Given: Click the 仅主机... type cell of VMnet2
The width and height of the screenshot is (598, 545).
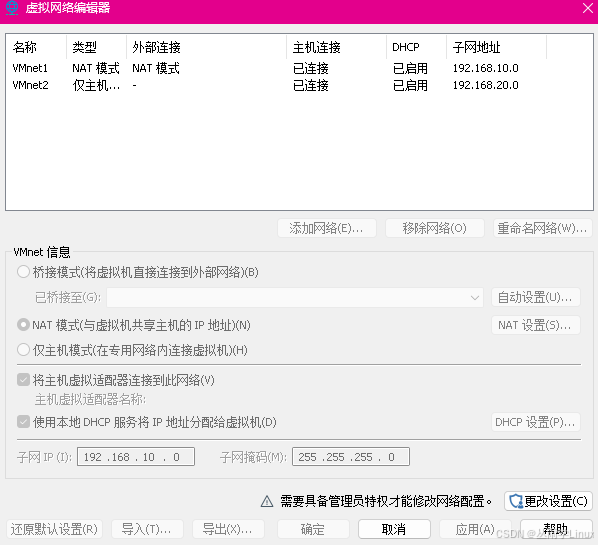Looking at the screenshot, I should coord(96,85).
